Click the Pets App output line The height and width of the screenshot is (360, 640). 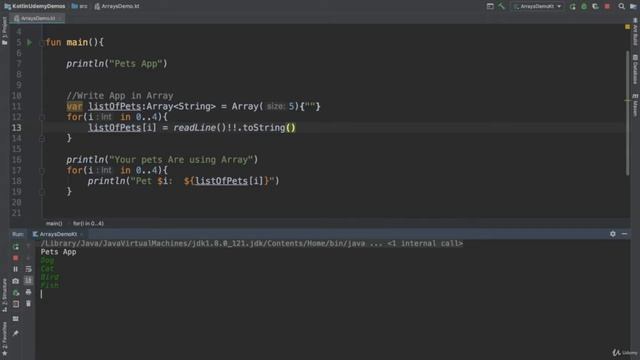[58, 252]
